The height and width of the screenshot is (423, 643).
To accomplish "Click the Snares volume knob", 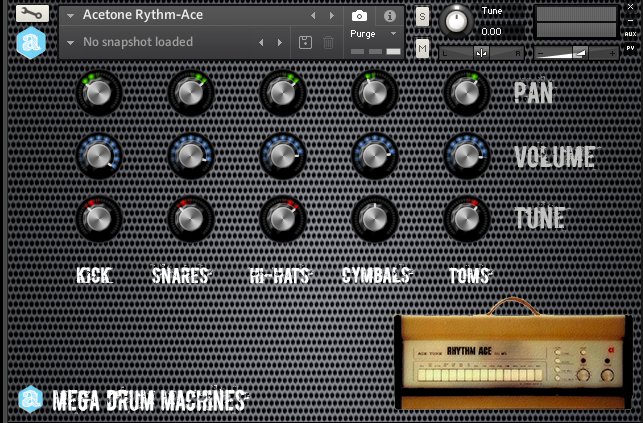I will click(191, 156).
